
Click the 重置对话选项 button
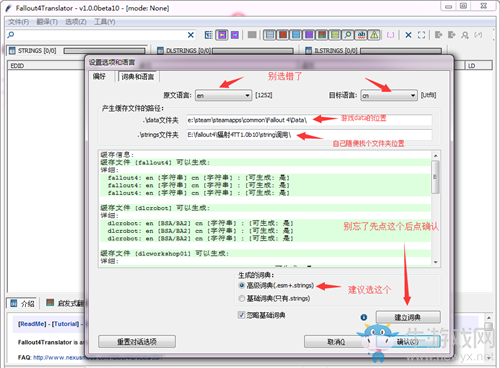tap(137, 342)
